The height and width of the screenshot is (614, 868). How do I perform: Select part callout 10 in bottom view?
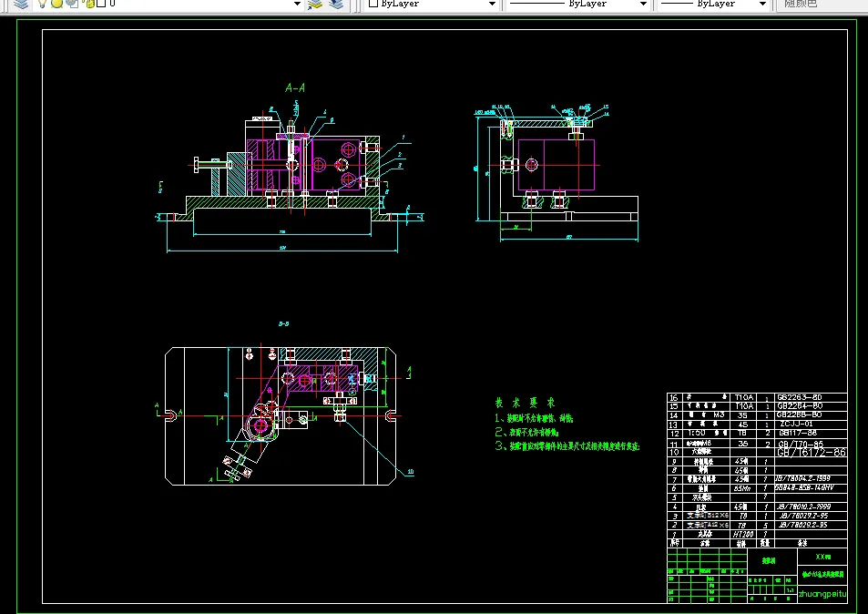[410, 472]
